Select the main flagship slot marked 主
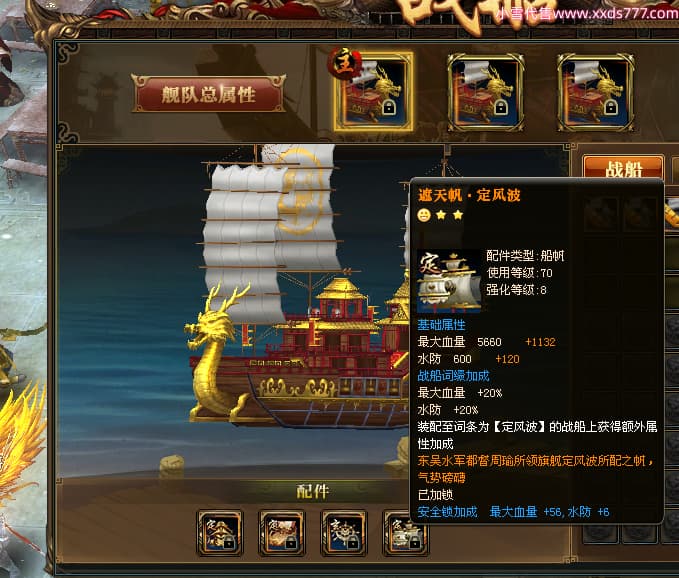Viewport: 679px width, 578px height. click(373, 92)
